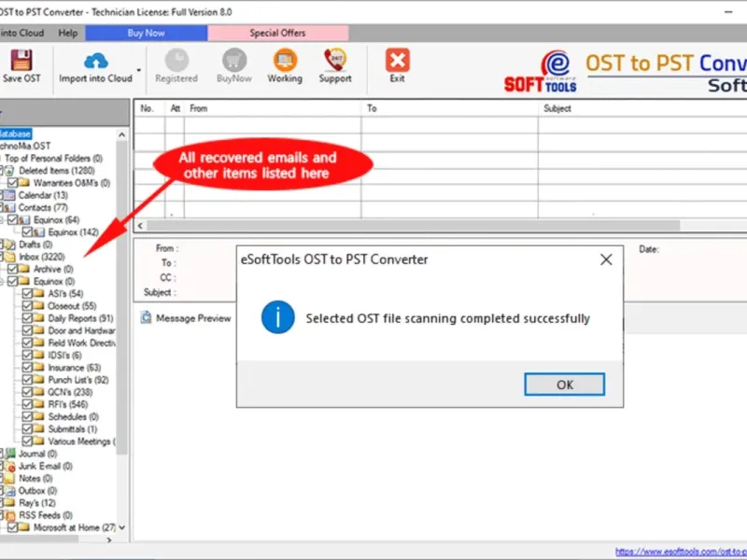Click the Schedules folder icon
Screen dimensions: 747x560
(38, 416)
